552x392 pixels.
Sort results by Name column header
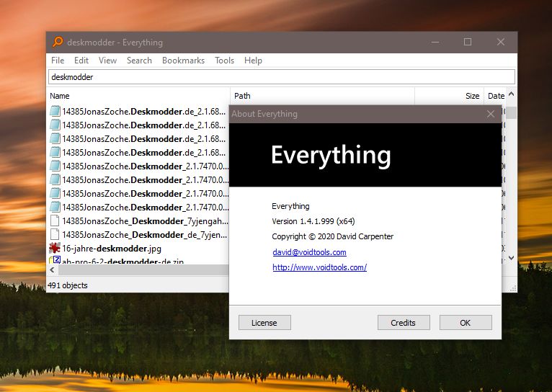click(x=138, y=96)
